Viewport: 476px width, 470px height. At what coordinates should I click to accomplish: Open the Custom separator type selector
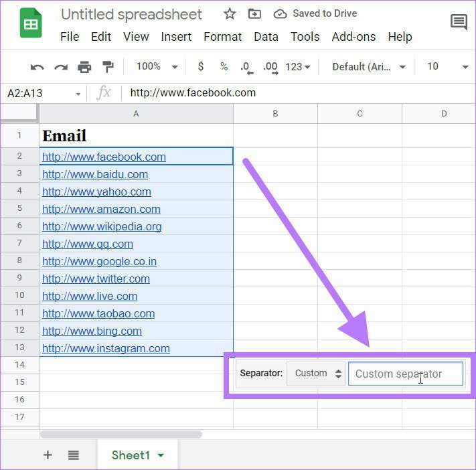pyautogui.click(x=316, y=373)
